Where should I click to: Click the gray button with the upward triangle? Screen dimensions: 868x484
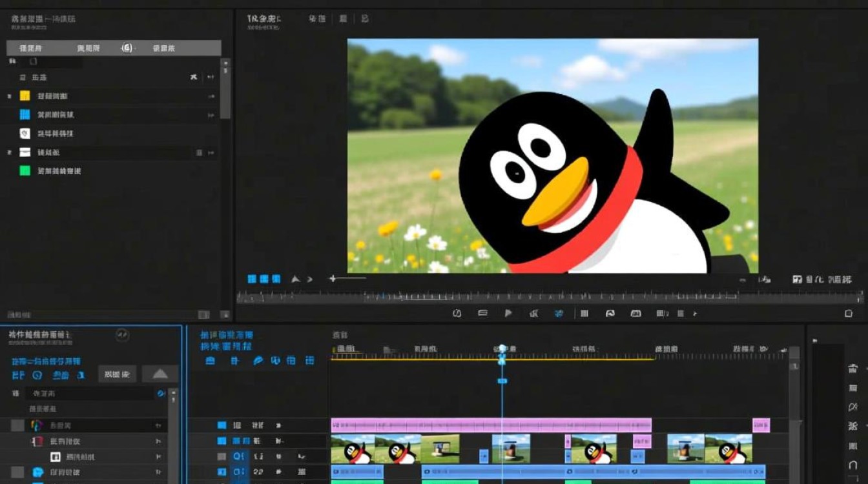point(160,374)
